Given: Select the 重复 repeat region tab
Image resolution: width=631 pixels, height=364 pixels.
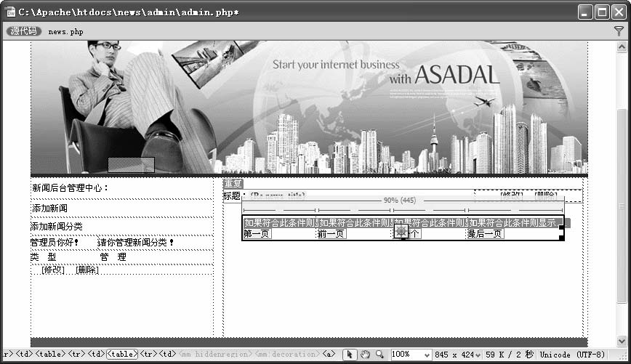Looking at the screenshot, I should click(233, 183).
